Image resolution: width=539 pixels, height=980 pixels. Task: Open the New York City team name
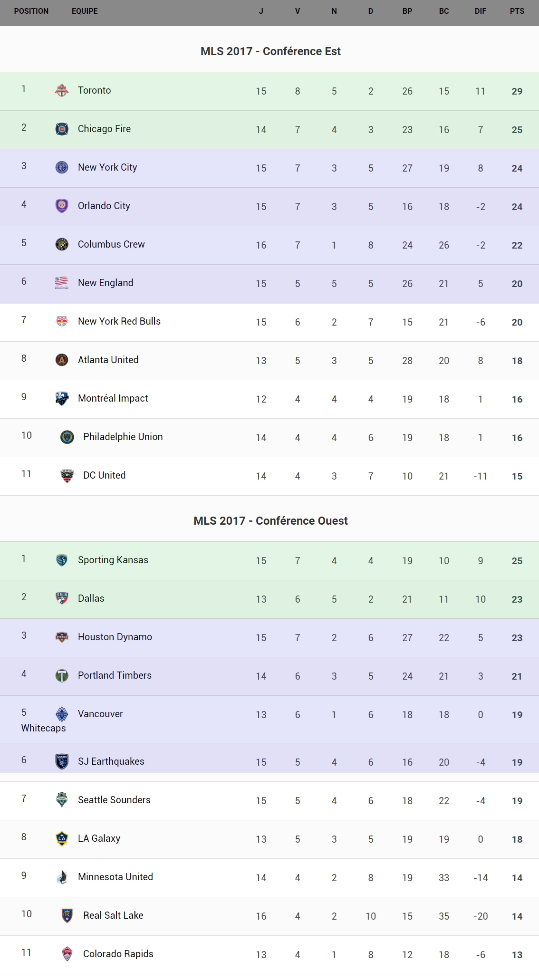point(107,167)
